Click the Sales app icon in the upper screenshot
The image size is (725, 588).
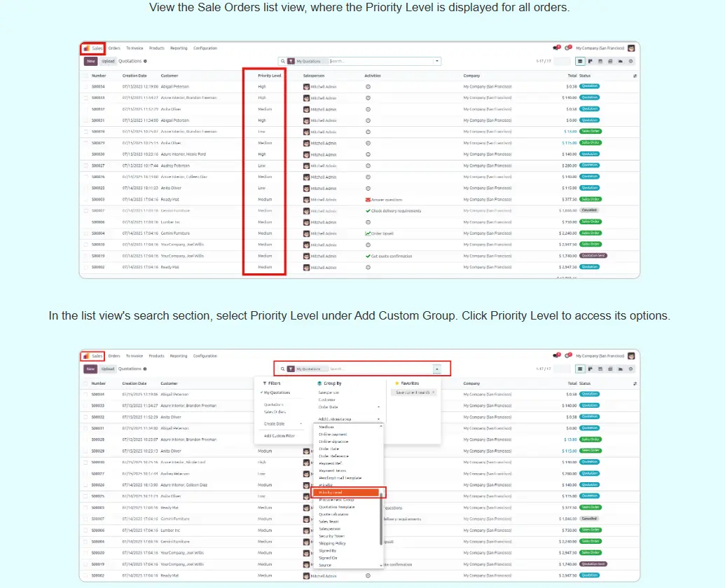pyautogui.click(x=86, y=48)
